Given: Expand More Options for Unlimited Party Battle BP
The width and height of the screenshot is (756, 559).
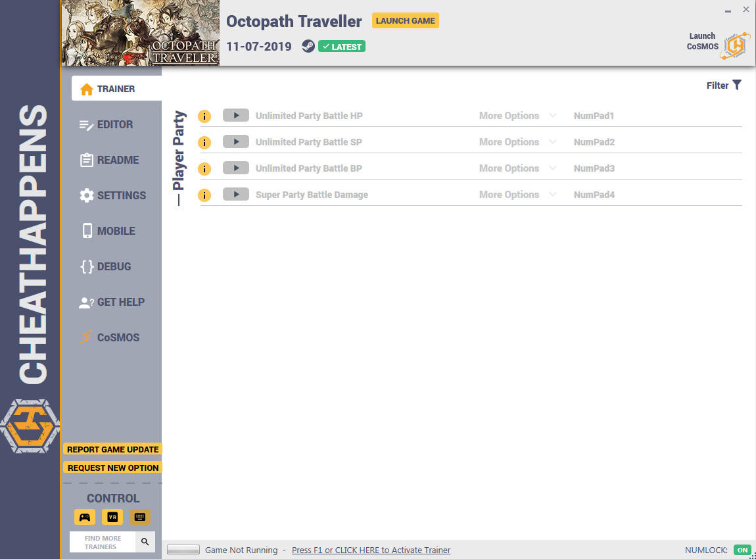Looking at the screenshot, I should point(517,168).
